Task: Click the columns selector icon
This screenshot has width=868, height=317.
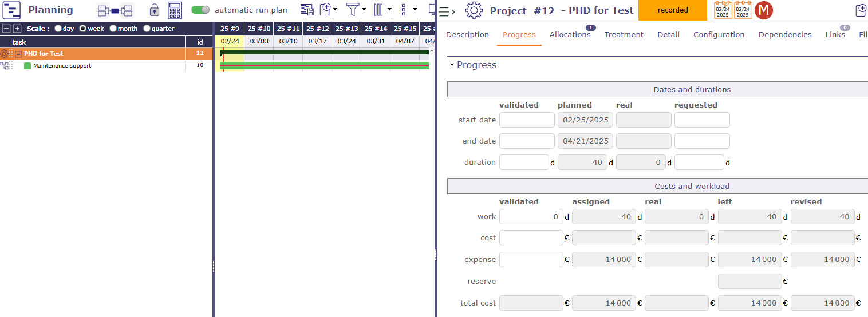Action: (379, 9)
